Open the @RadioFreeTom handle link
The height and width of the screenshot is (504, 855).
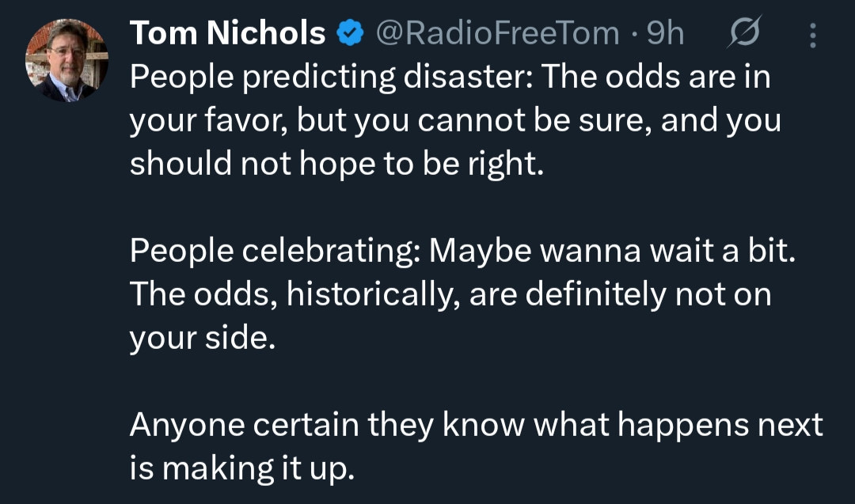click(497, 33)
